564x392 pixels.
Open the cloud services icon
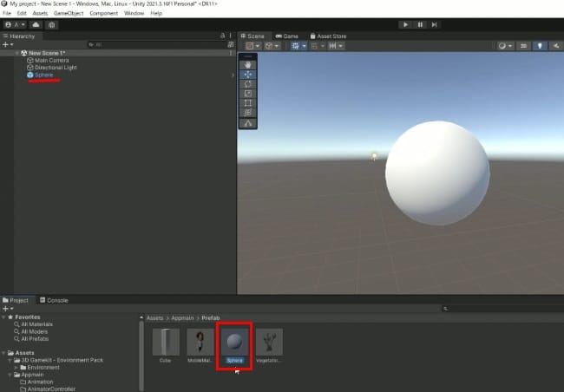(x=36, y=25)
